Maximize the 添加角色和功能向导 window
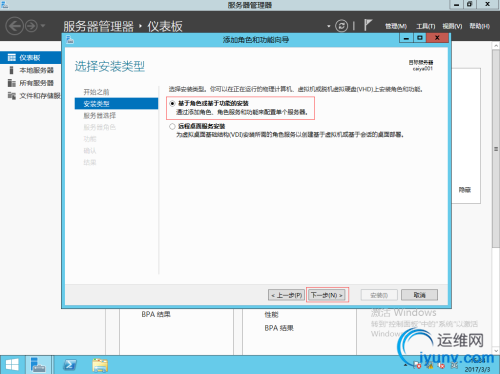The image size is (500, 374). point(420,38)
